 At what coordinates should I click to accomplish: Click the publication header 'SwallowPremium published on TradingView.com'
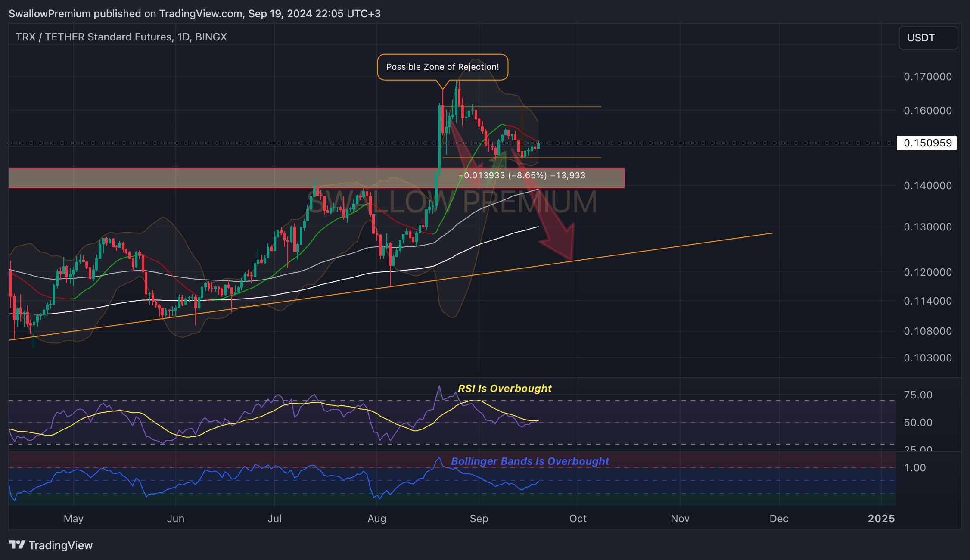[x=126, y=14]
